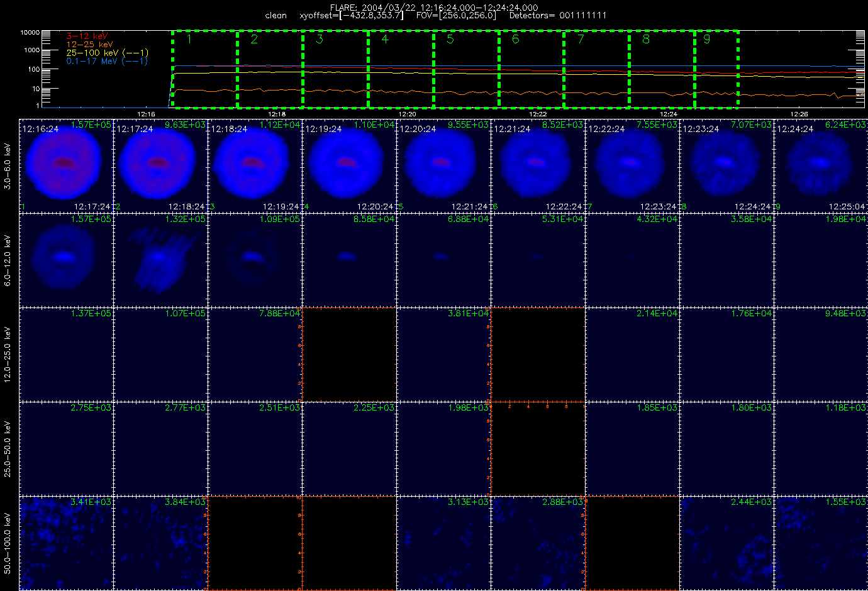Click the peak value 5.31E+04
The height and width of the screenshot is (591, 868).
pos(563,219)
